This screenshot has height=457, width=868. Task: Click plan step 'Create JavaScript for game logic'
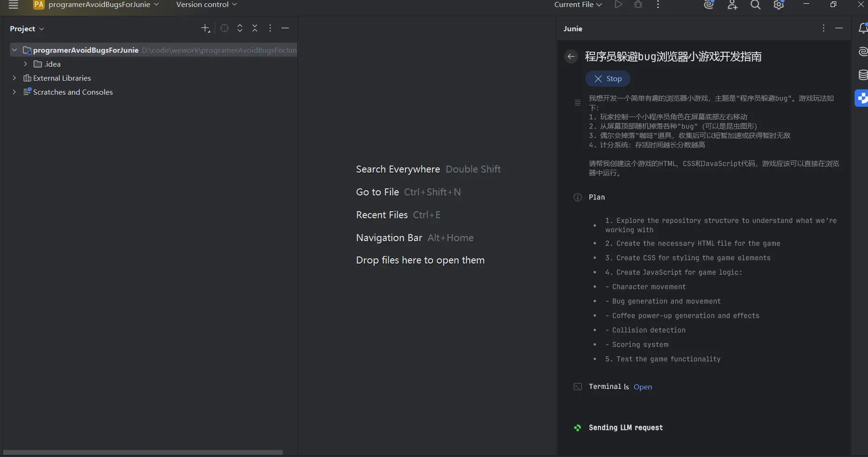click(673, 272)
